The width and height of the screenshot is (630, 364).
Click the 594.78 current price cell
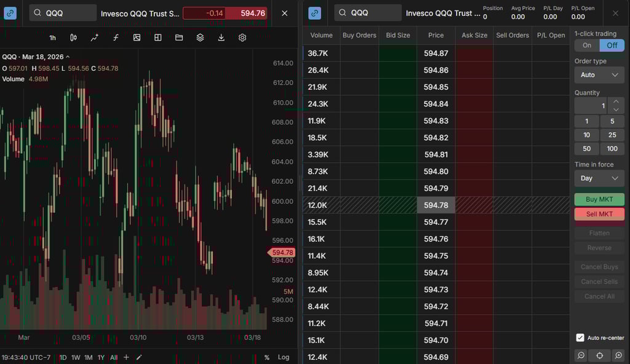click(436, 205)
